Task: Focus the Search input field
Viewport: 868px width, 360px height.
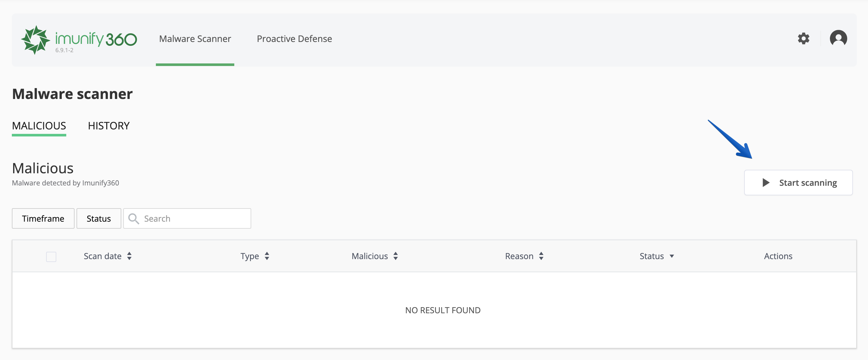Action: click(x=187, y=218)
